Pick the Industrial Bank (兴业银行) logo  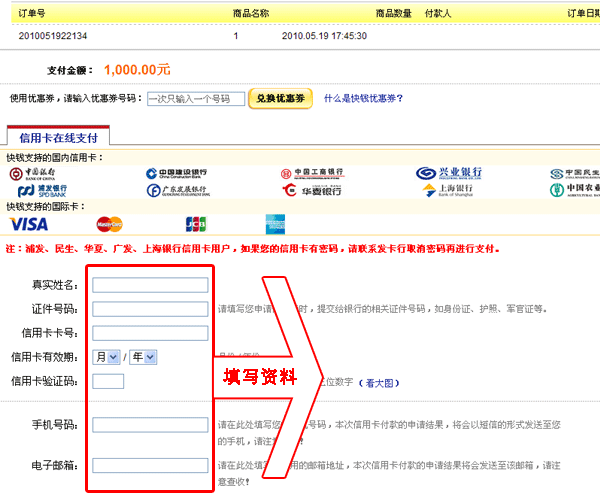[x=449, y=173]
